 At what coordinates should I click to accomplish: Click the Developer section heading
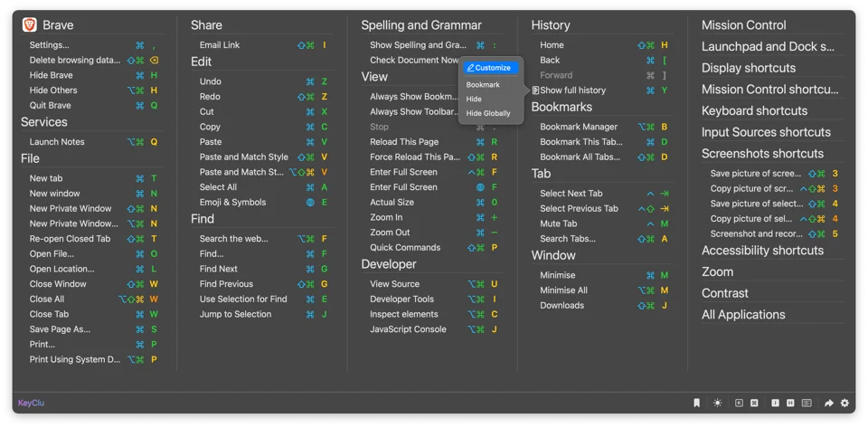coord(389,264)
